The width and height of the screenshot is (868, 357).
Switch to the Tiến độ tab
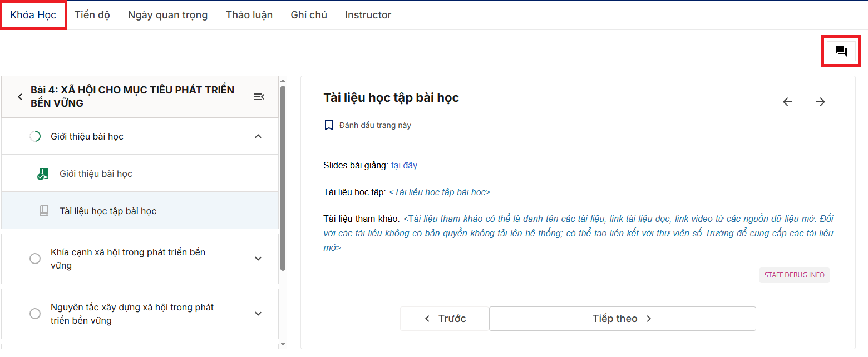(x=92, y=15)
